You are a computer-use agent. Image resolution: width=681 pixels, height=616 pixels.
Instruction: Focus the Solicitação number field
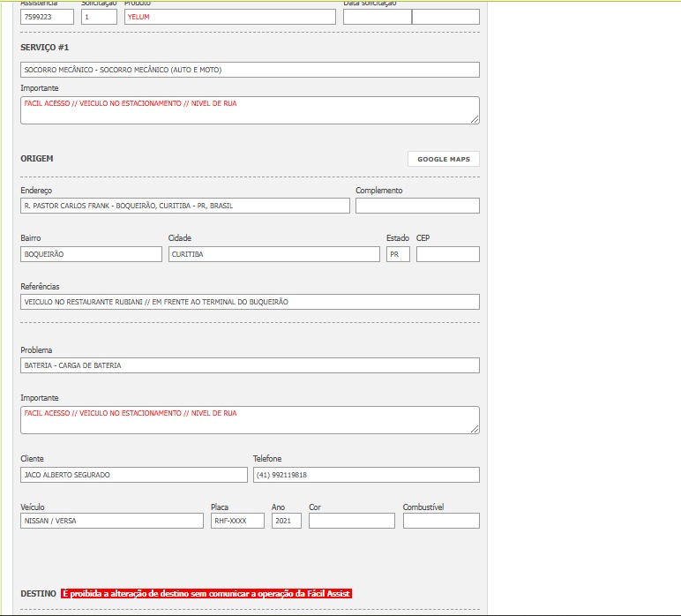(99, 17)
